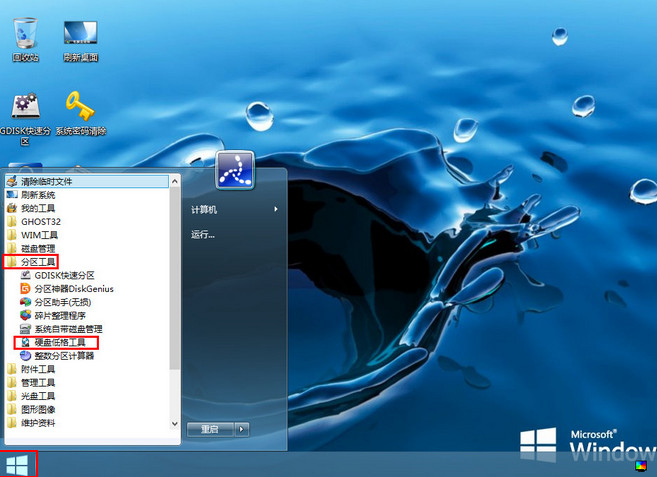
Task: Open the 刷新桌面 desktop icon
Action: [x=80, y=41]
